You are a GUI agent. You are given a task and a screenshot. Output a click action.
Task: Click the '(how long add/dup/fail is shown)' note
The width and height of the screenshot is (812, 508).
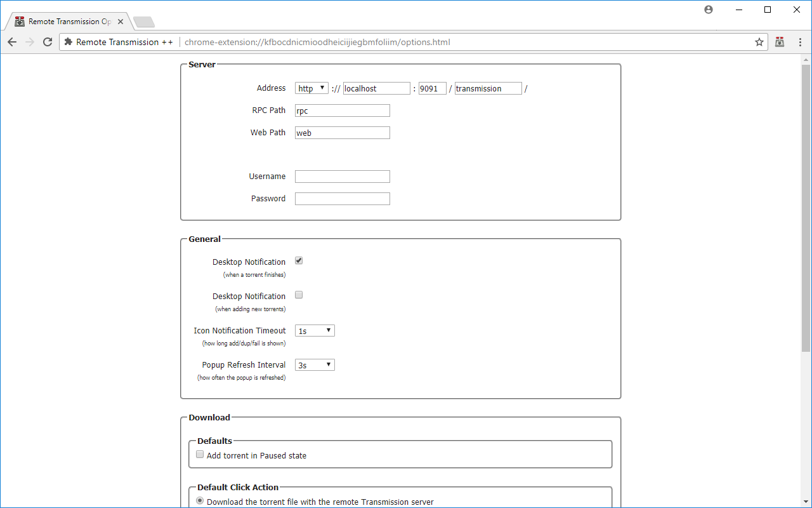tap(244, 344)
